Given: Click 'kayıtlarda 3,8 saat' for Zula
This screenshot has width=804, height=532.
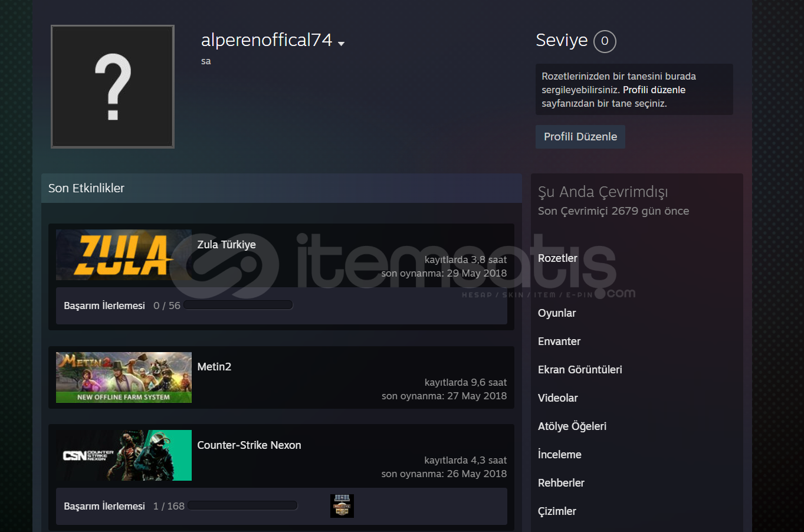Looking at the screenshot, I should pos(465,260).
